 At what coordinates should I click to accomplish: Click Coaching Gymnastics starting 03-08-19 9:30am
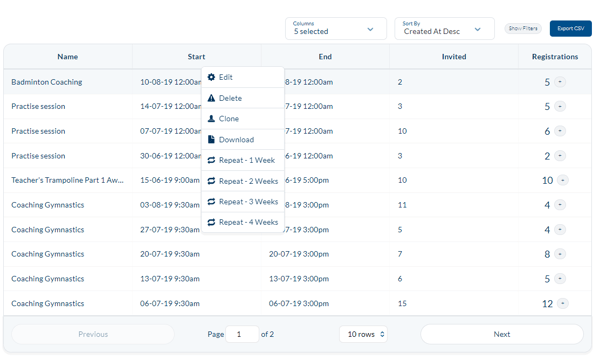(47, 205)
